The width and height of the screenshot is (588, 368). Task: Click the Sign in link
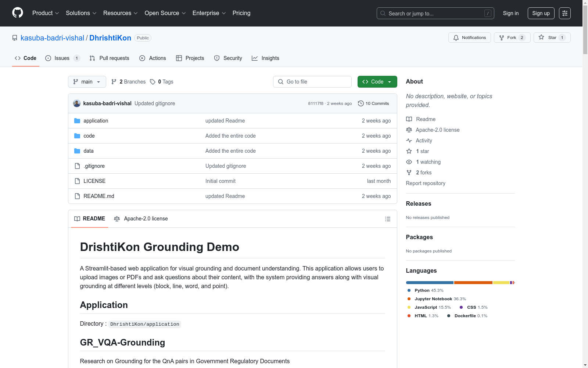tap(511, 13)
